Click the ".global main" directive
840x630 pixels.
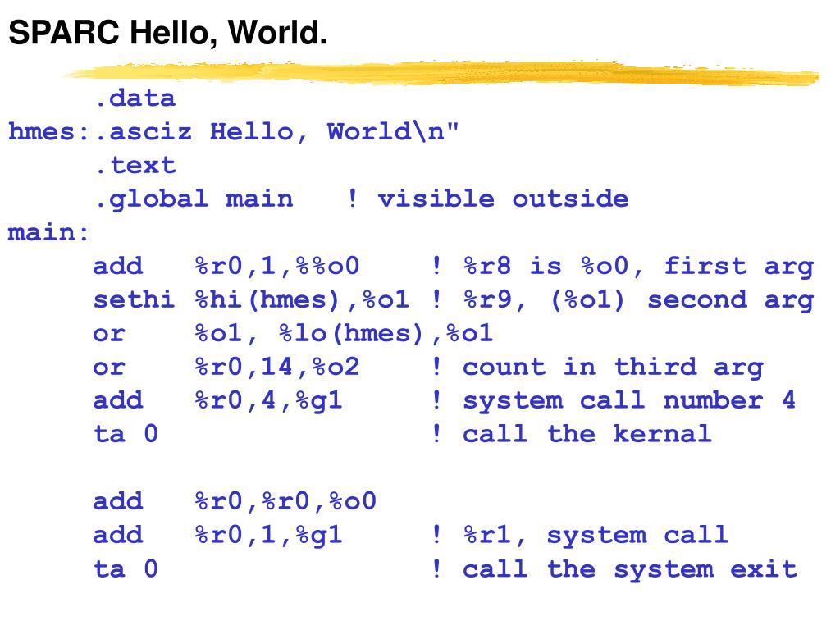point(194,199)
